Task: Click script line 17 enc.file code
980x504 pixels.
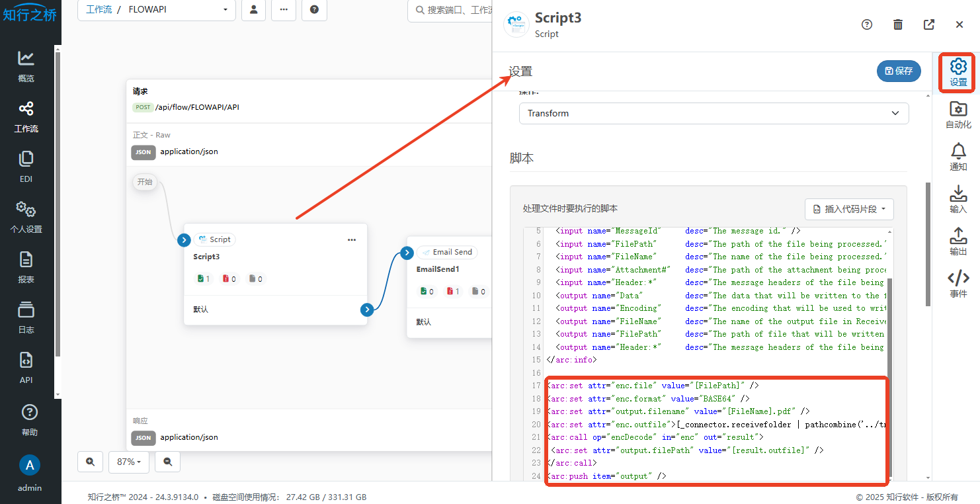Action: (653, 385)
